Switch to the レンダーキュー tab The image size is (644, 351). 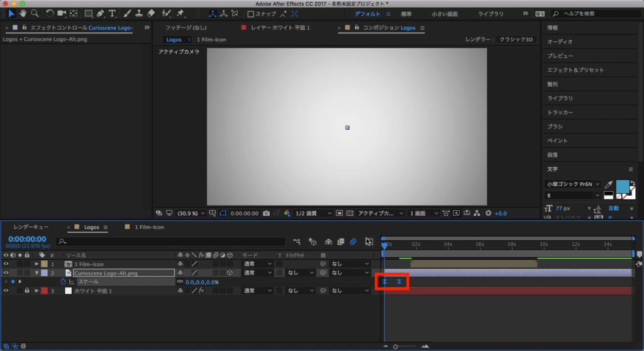click(31, 227)
